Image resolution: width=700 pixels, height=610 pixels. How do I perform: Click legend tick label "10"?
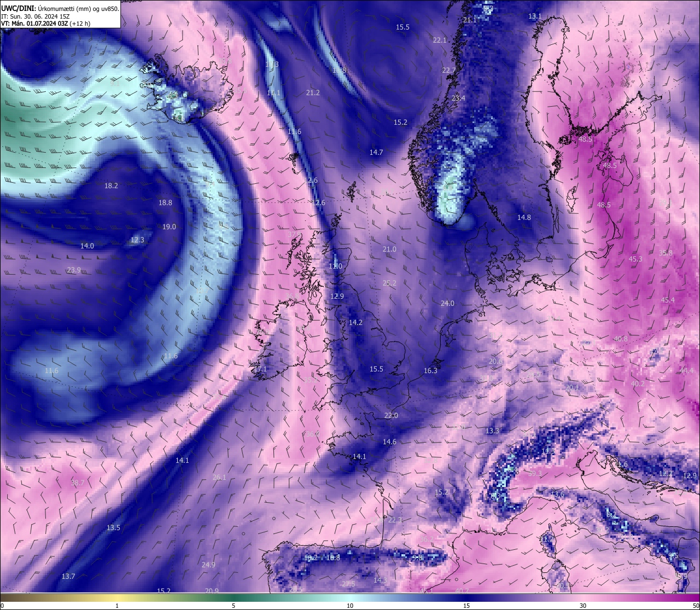(350, 606)
